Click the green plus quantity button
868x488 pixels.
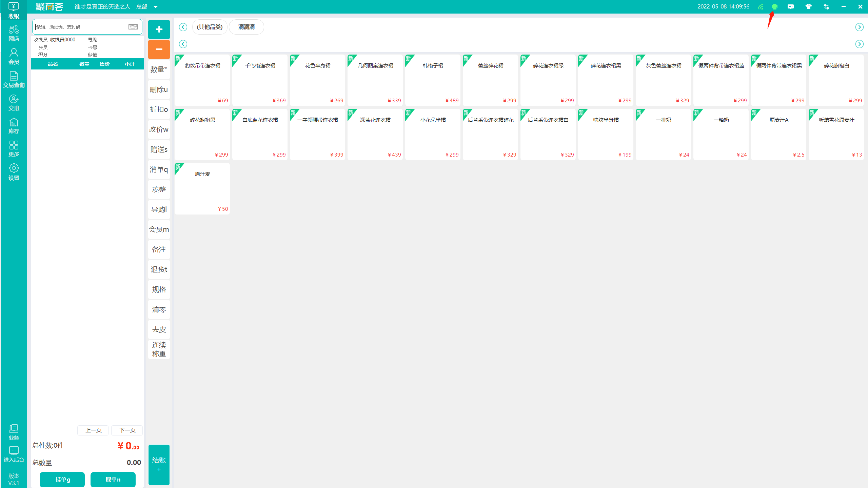click(159, 29)
